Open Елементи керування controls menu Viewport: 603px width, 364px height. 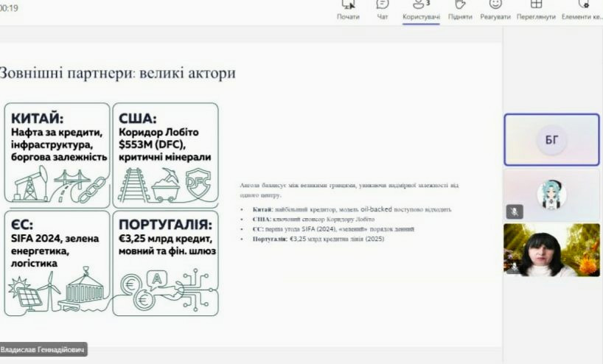coord(582,8)
